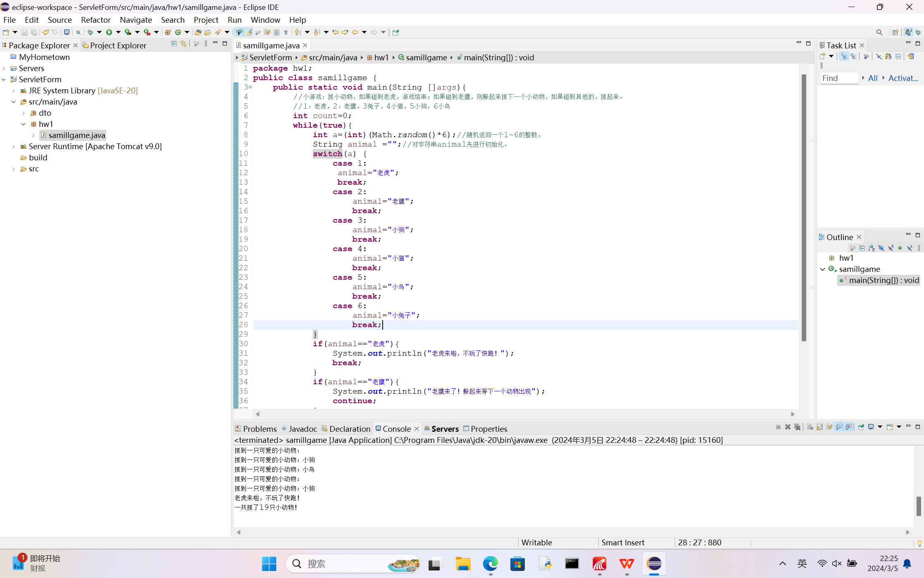The height and width of the screenshot is (578, 924).
Task: Open the Refactor menu
Action: (x=95, y=20)
